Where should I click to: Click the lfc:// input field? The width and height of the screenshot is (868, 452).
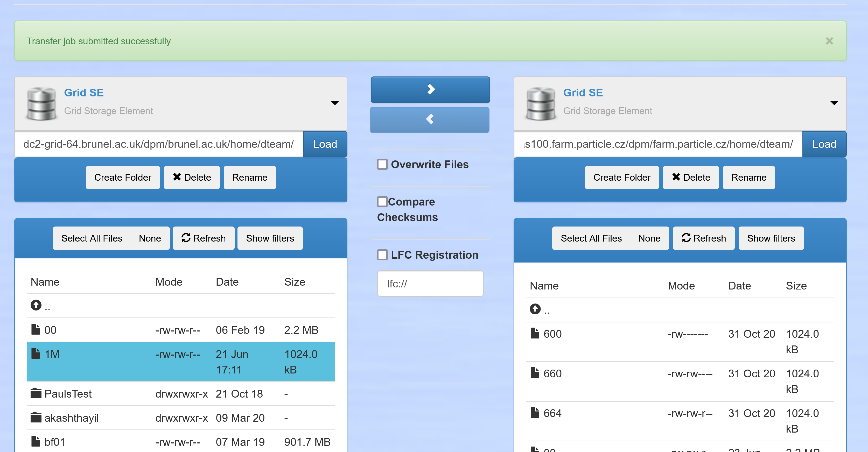pos(430,284)
